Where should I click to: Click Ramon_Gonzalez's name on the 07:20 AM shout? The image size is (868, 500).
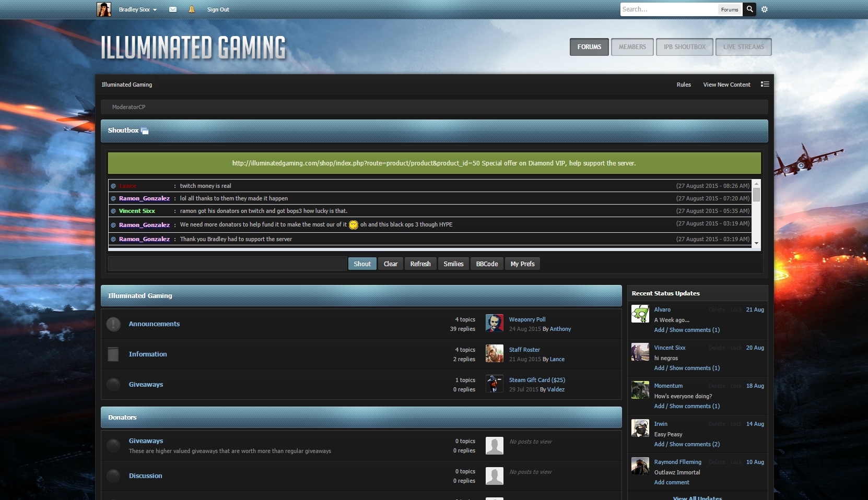(x=144, y=198)
